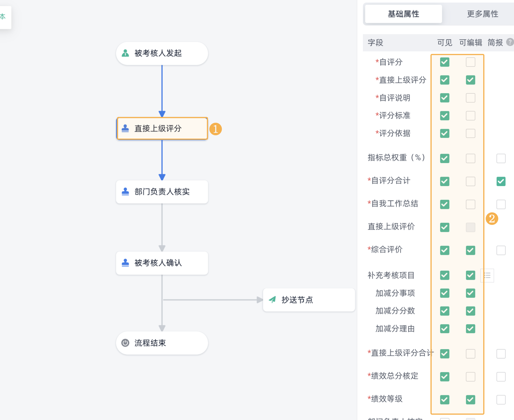Enable 可编辑 for 自评说明
Image resolution: width=514 pixels, height=420 pixels.
coord(470,98)
